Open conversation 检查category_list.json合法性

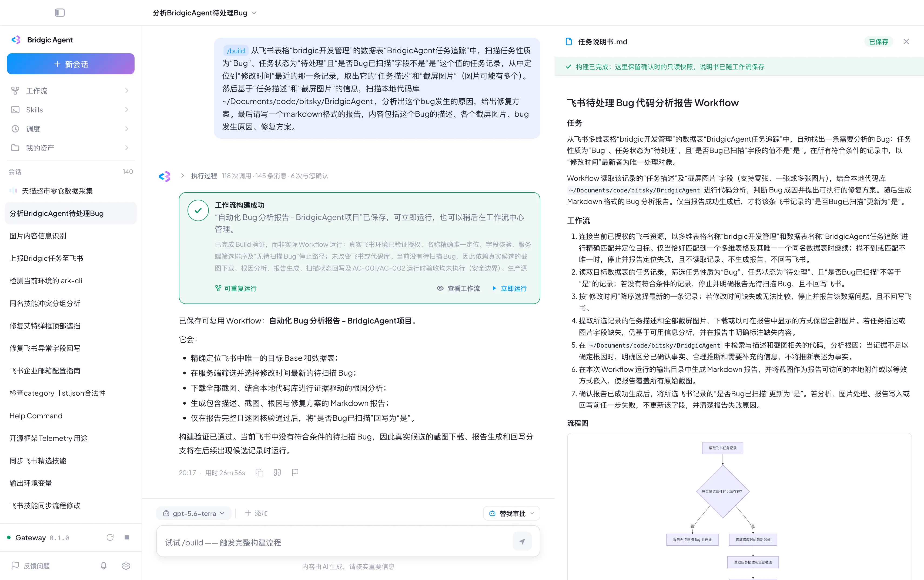(x=71, y=393)
